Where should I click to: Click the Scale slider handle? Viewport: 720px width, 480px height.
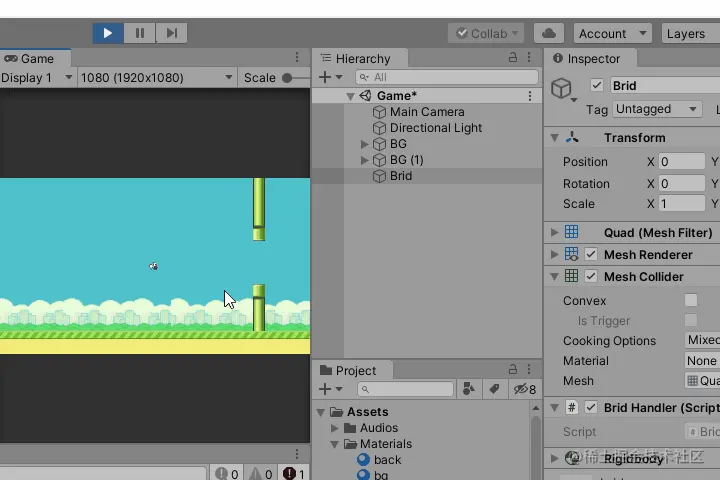287,78
